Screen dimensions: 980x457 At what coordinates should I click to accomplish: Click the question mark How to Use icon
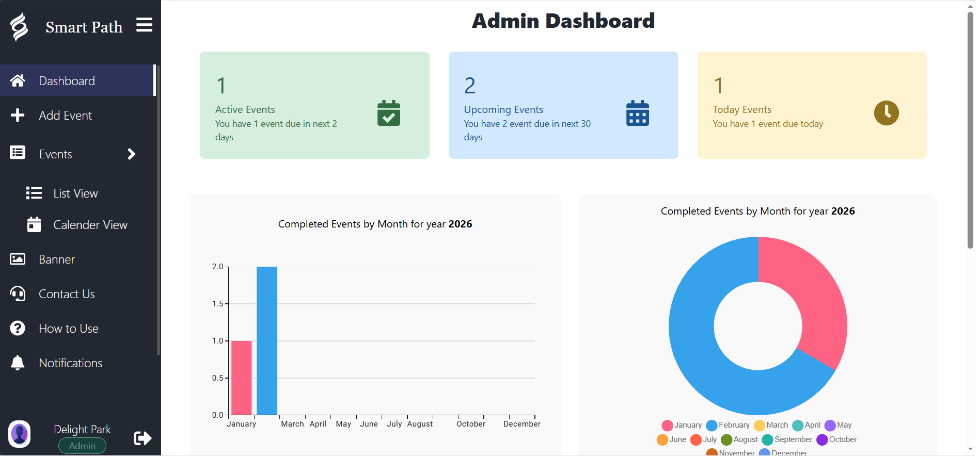point(18,329)
